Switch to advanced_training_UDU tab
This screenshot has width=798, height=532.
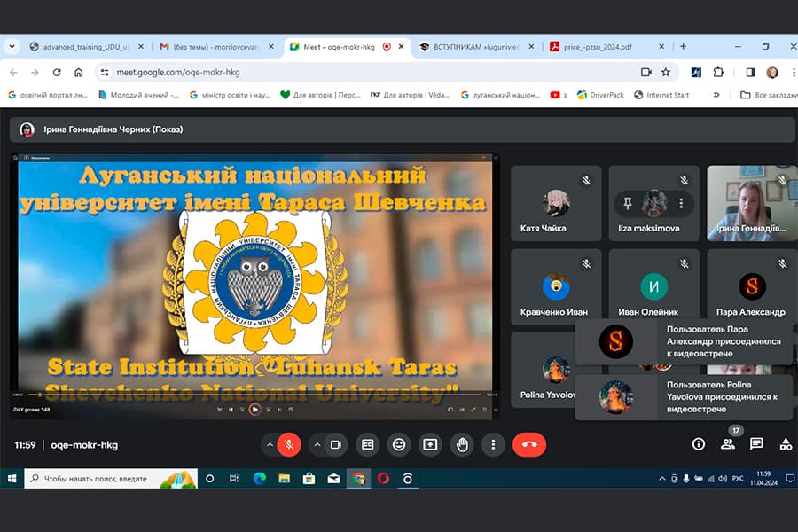pyautogui.click(x=86, y=47)
